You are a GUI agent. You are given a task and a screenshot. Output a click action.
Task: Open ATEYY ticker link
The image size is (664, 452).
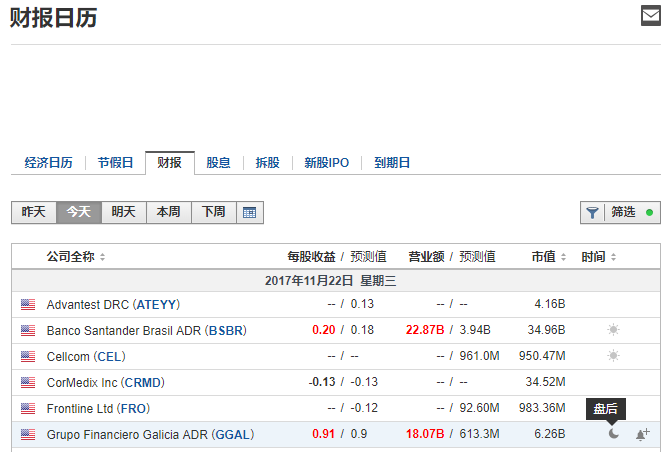pyautogui.click(x=156, y=305)
